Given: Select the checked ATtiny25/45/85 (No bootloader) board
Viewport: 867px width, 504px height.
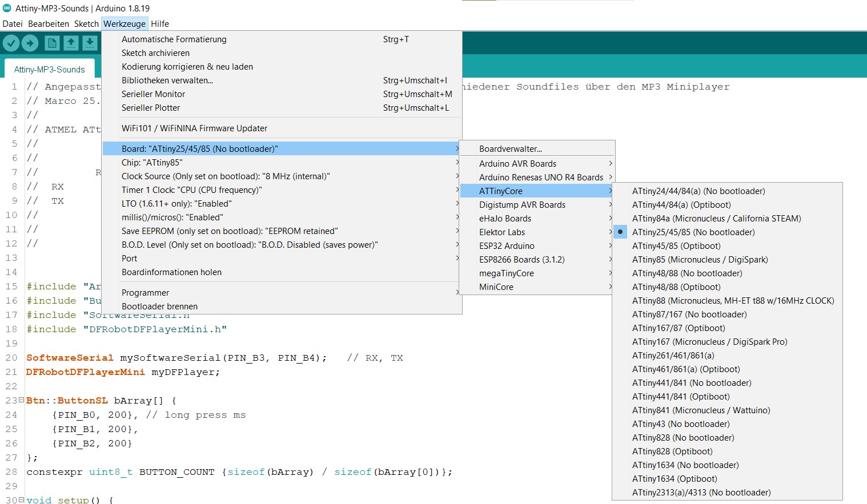Looking at the screenshot, I should (x=693, y=232).
